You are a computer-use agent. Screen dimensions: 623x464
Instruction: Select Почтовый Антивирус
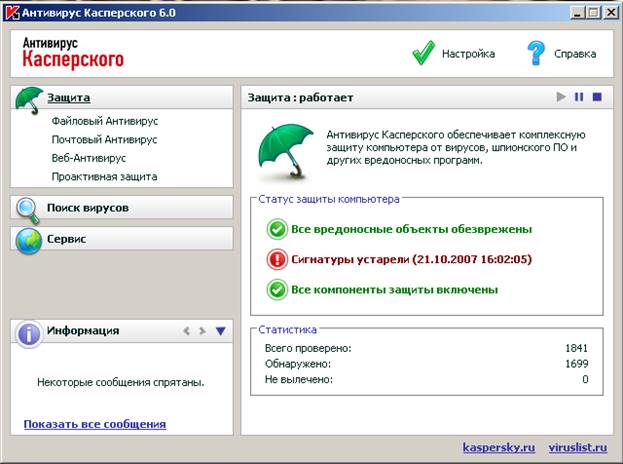104,139
